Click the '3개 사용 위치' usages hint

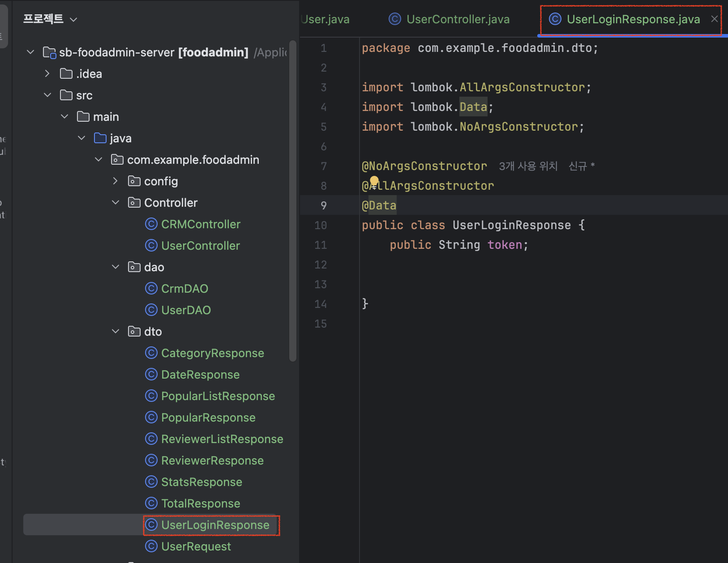pos(528,166)
